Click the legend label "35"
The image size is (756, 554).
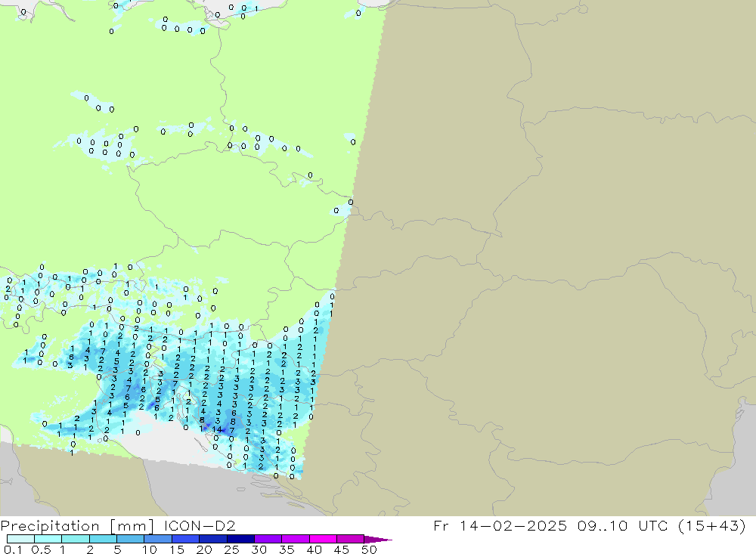click(287, 549)
